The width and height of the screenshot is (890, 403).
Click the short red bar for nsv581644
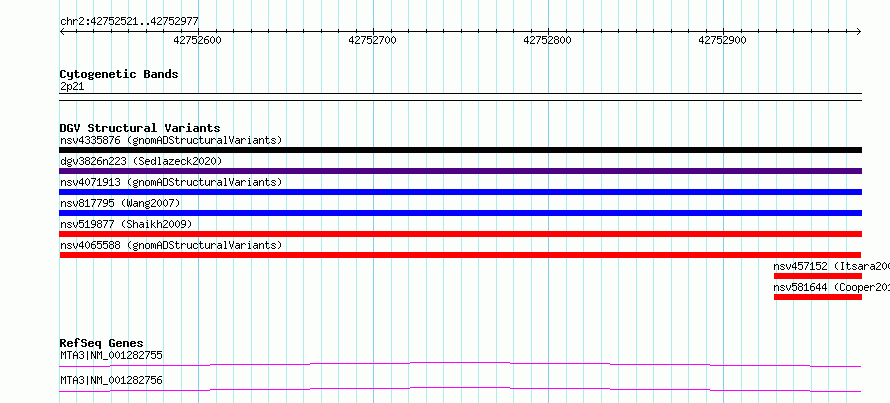pyautogui.click(x=818, y=297)
